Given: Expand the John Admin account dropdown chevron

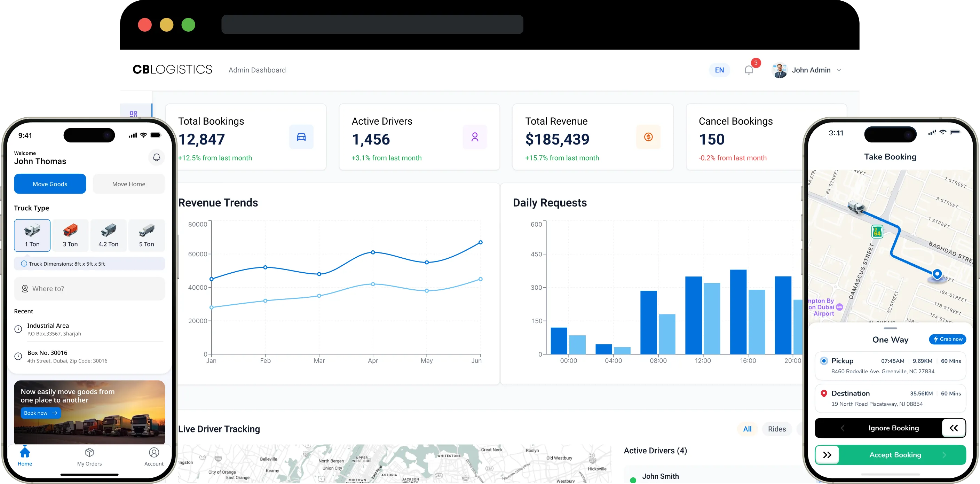Looking at the screenshot, I should 839,70.
